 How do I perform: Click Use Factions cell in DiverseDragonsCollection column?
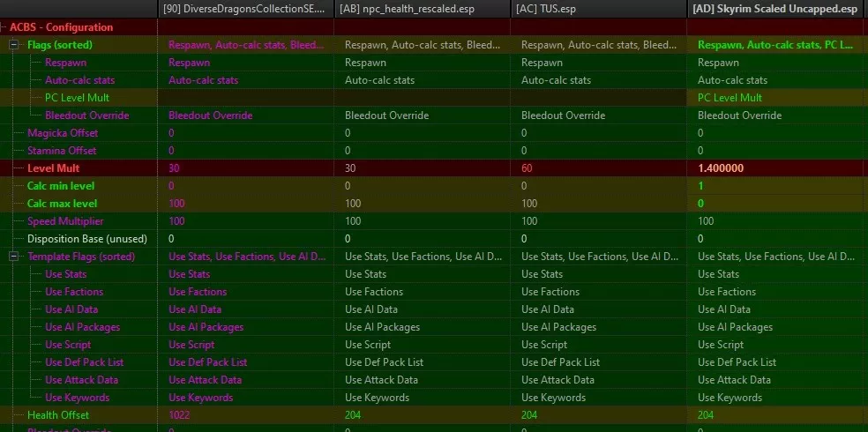[198, 292]
